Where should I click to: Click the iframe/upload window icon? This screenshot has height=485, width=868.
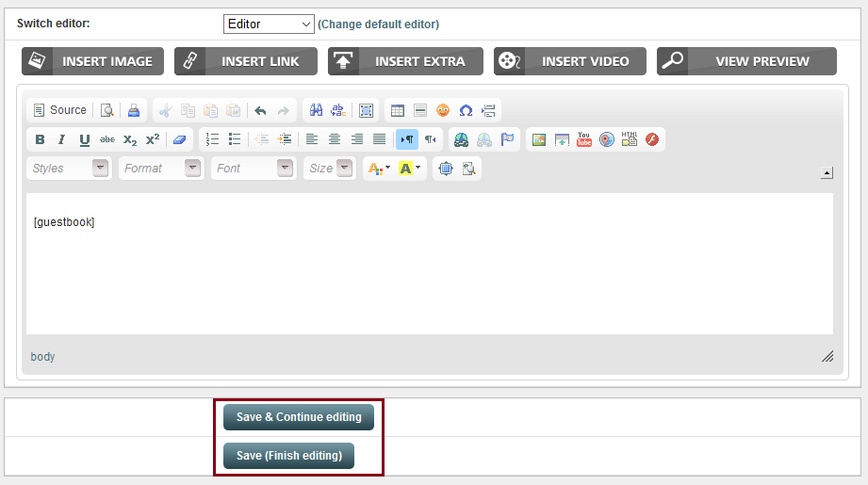pyautogui.click(x=562, y=139)
